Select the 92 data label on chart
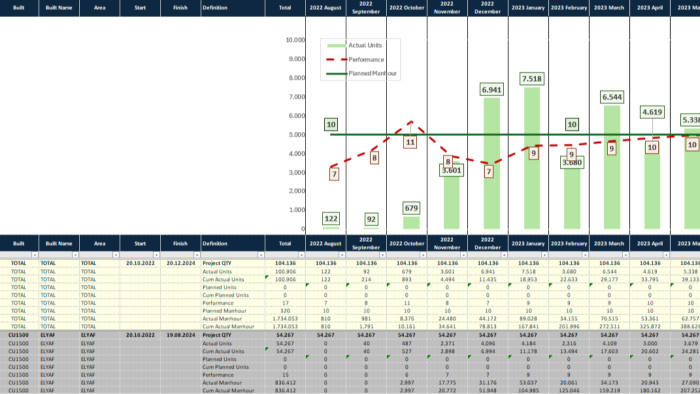The image size is (700, 394). (371, 219)
